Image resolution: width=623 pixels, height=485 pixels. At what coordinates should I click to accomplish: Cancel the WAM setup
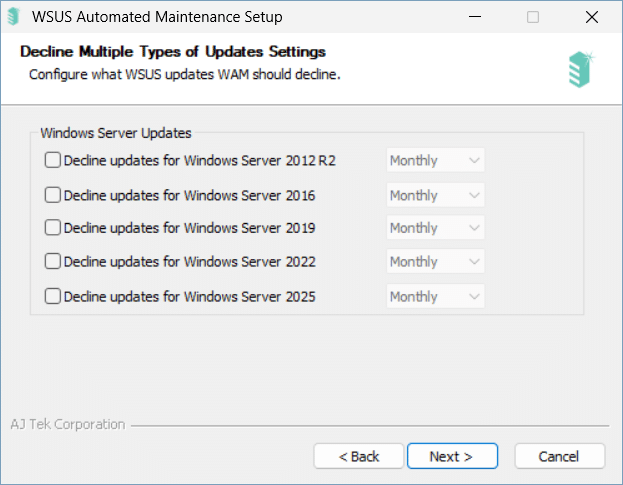click(x=559, y=456)
